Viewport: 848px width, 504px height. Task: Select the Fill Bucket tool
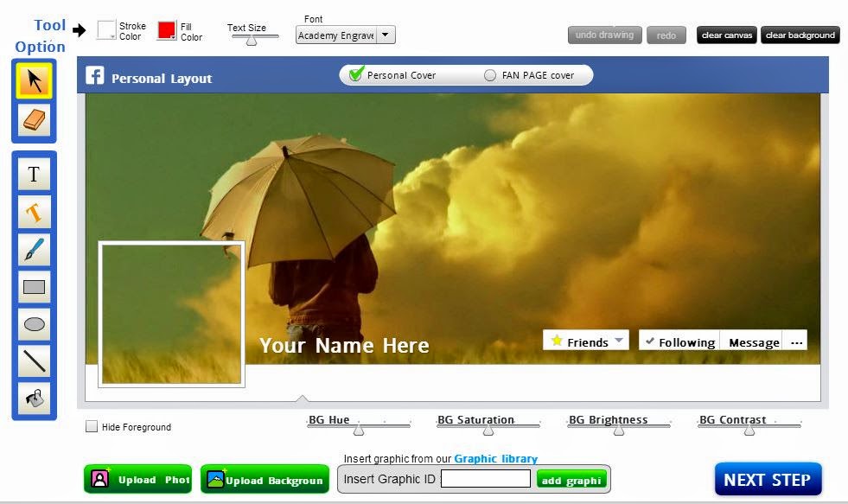(x=34, y=399)
